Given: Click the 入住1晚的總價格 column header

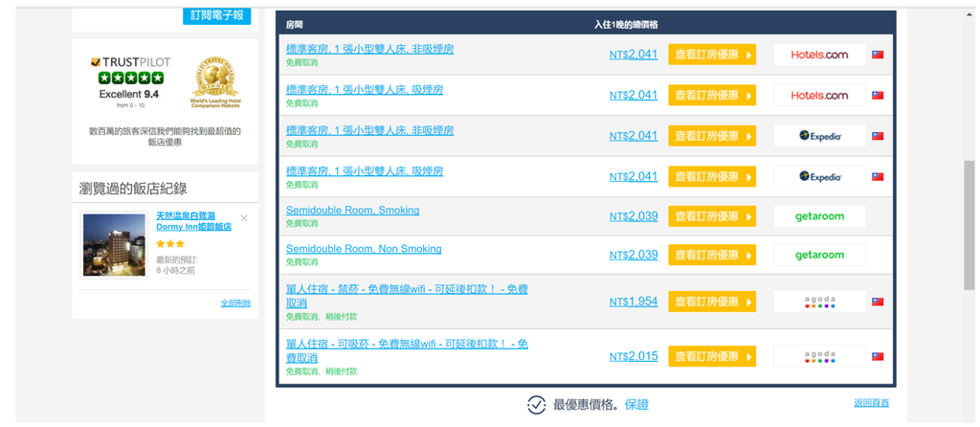Looking at the screenshot, I should click(626, 25).
